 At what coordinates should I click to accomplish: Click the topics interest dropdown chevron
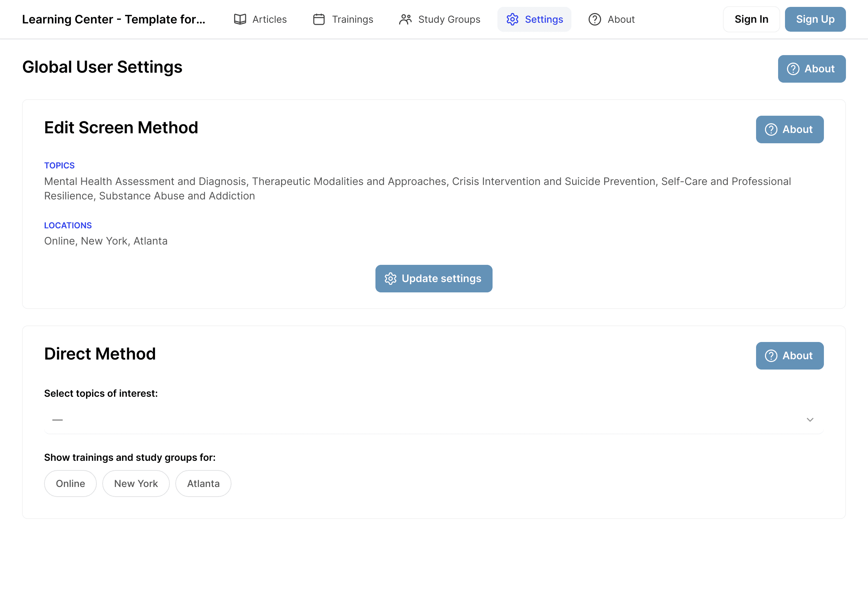click(x=810, y=419)
